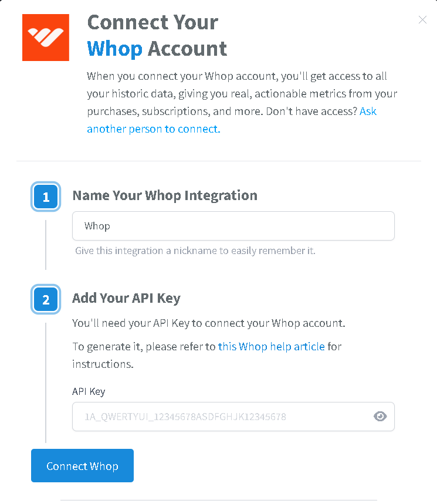437x504 pixels.
Task: Close the Connect Whop dialog
Action: point(422,20)
